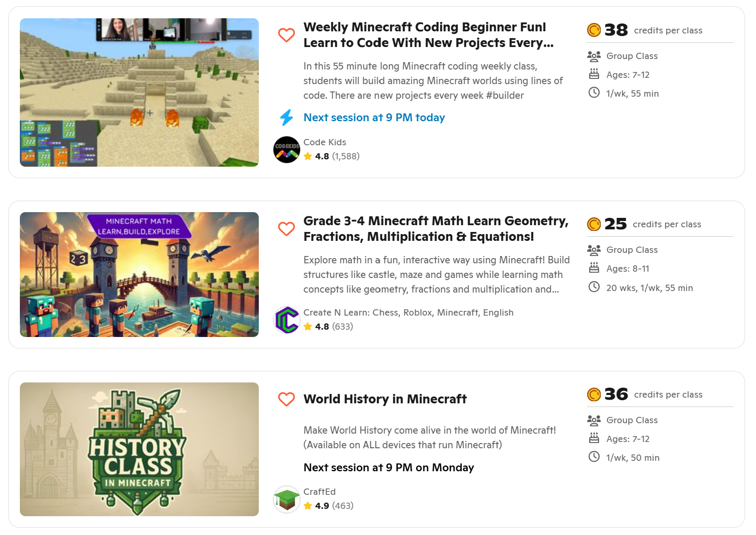756x535 pixels.
Task: Open the History Class in Minecraft thumbnail
Action: (x=139, y=449)
